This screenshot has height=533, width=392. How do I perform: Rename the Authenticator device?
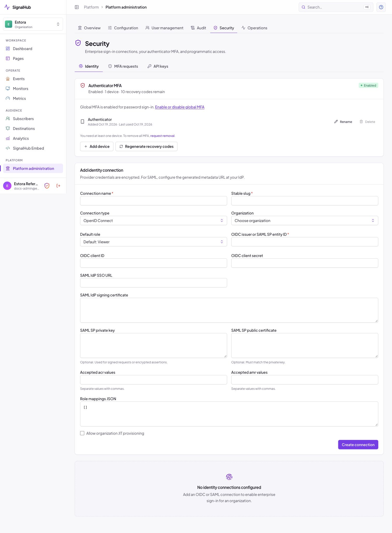343,122
